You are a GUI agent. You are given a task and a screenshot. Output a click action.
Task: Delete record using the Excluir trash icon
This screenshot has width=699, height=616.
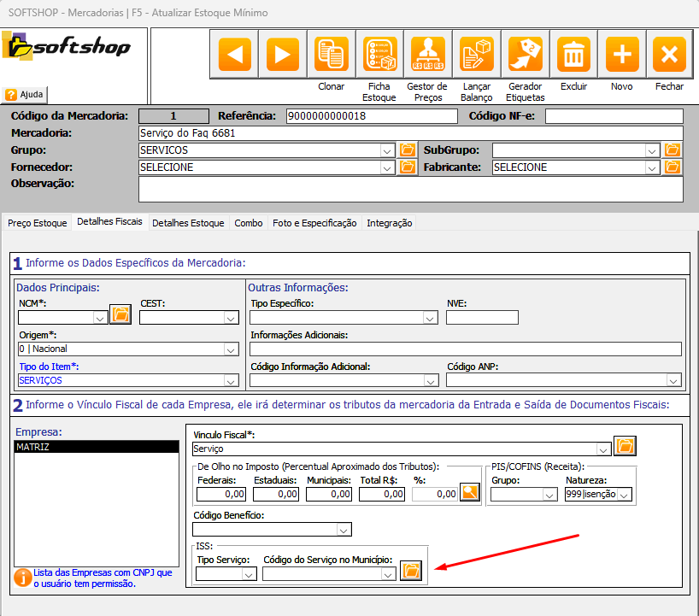[x=573, y=53]
